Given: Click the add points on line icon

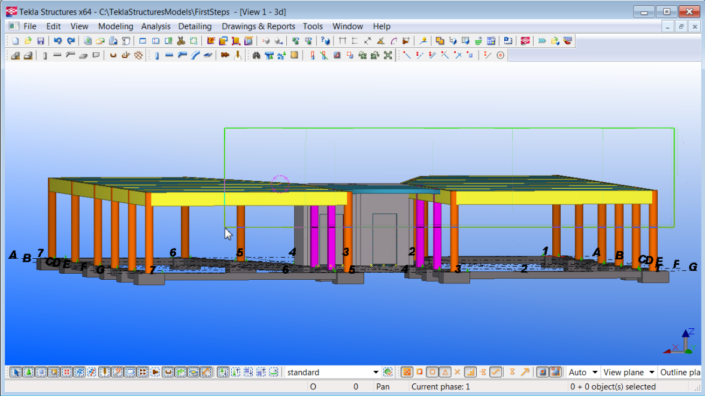Looking at the screenshot, I should click(406, 55).
